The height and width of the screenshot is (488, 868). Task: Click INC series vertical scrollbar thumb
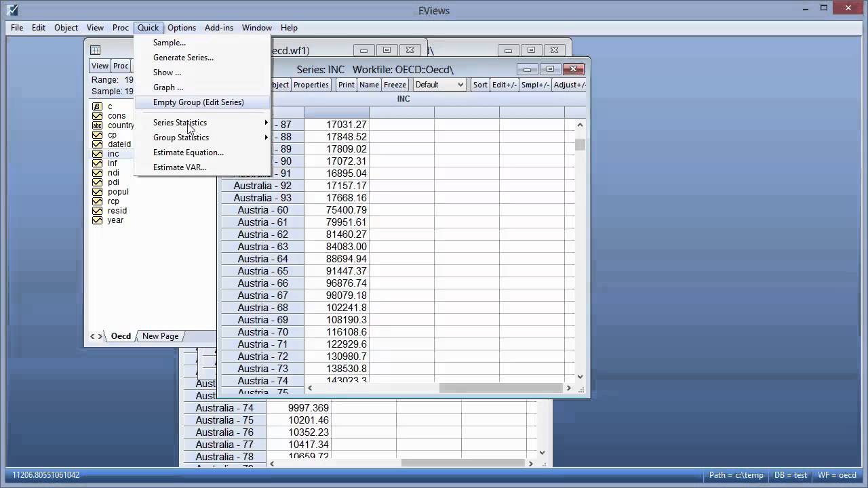(x=580, y=144)
